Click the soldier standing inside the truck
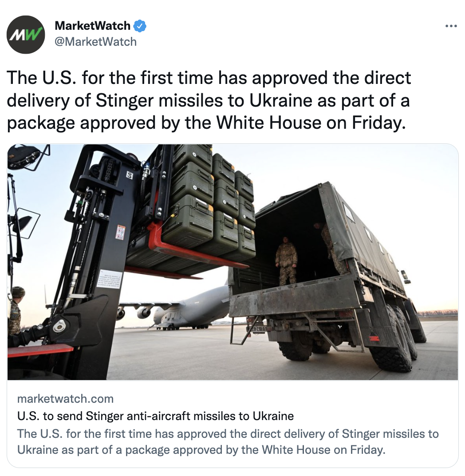Viewport: 465px width, 476px height. point(286,261)
